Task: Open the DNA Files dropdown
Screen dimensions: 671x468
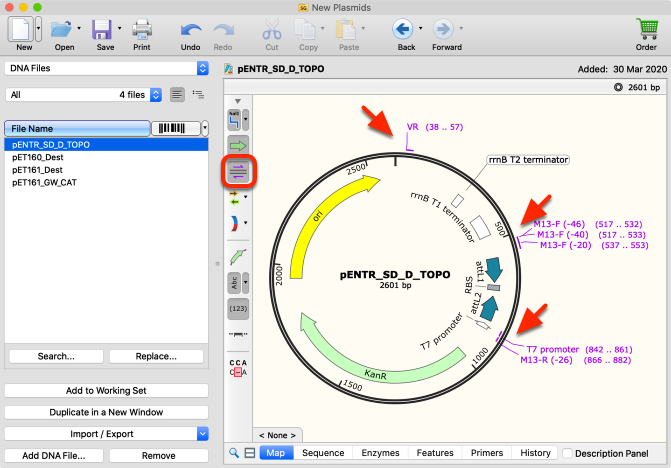Action: click(x=107, y=68)
